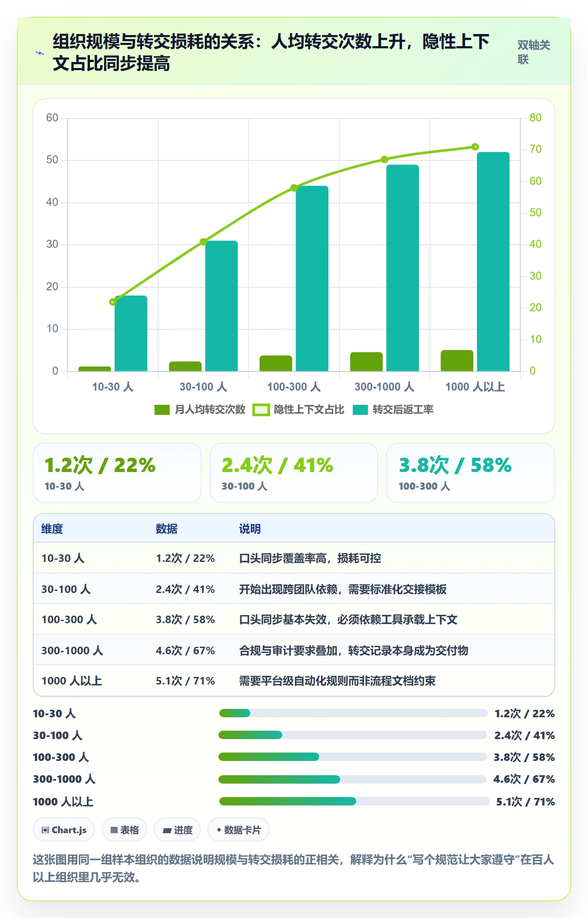Image resolution: width=588 pixels, height=918 pixels.
Task: Open the 1.2次 / 22% data card
Action: 117,473
